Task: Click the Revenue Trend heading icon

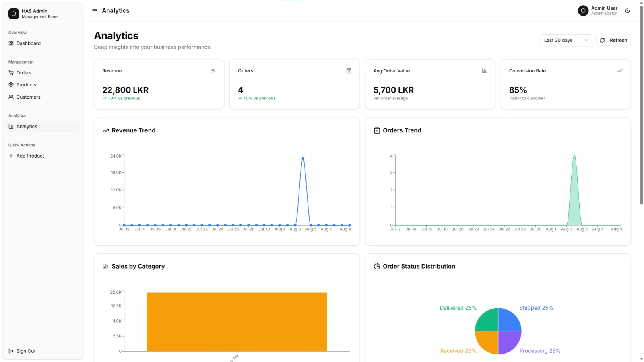Action: pos(105,130)
